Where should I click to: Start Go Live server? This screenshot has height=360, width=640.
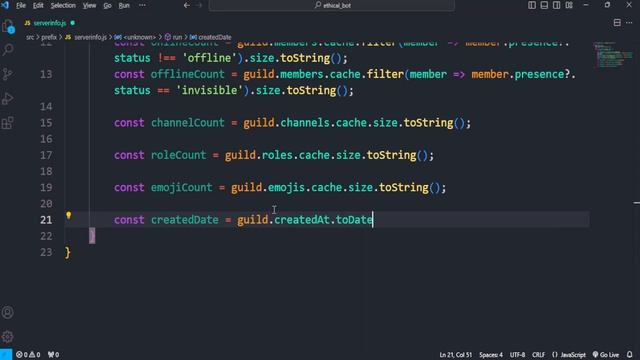pos(606,355)
